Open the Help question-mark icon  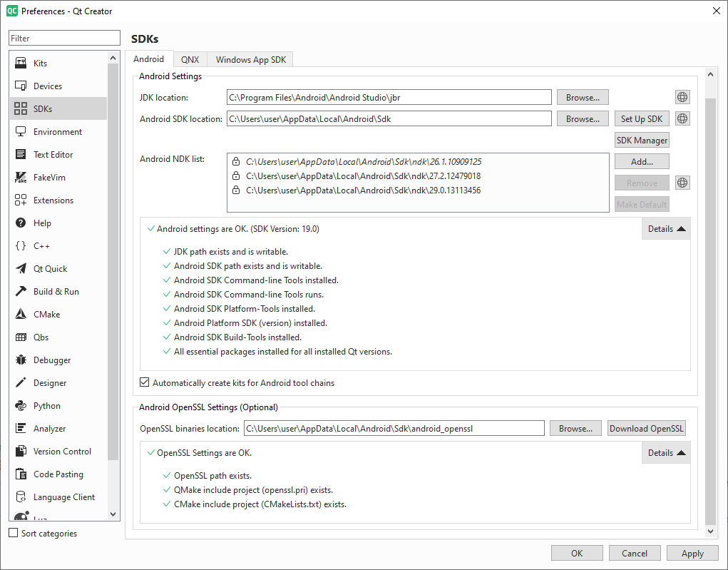(x=21, y=223)
